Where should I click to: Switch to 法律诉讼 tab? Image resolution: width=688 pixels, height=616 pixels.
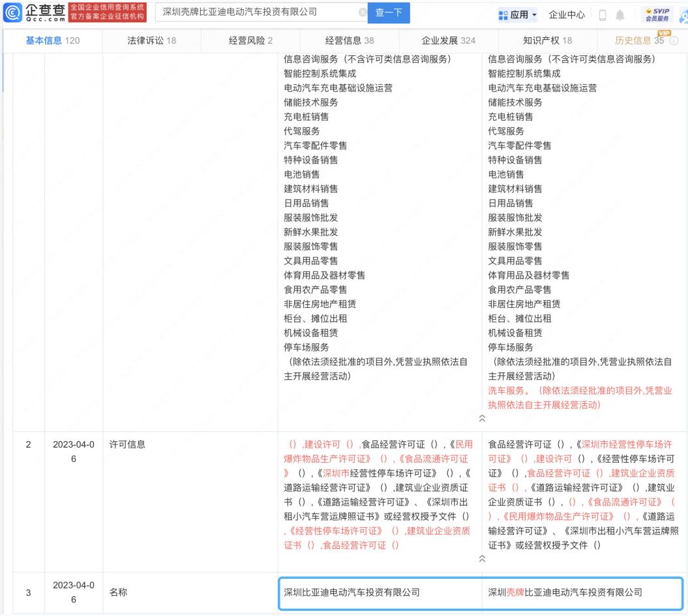(x=152, y=40)
